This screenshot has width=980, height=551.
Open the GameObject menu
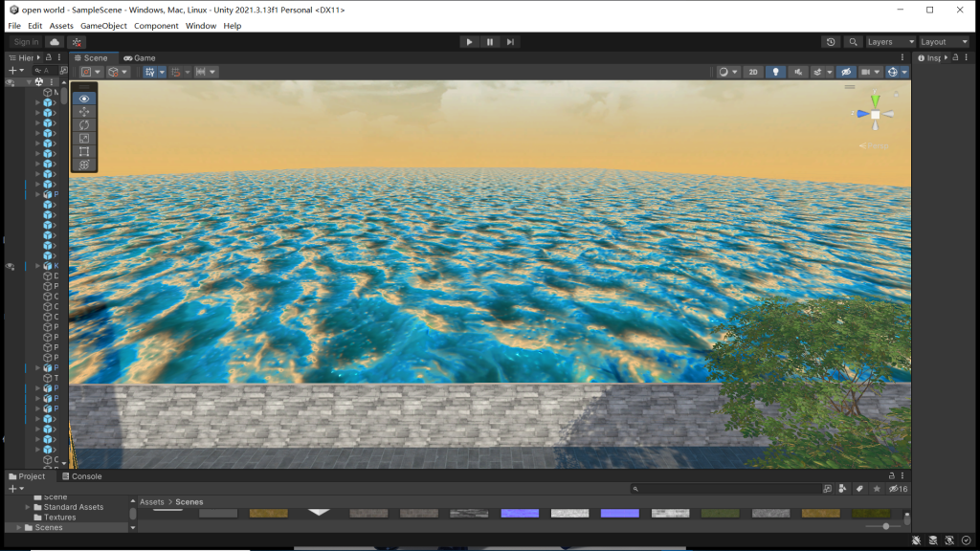pos(103,26)
